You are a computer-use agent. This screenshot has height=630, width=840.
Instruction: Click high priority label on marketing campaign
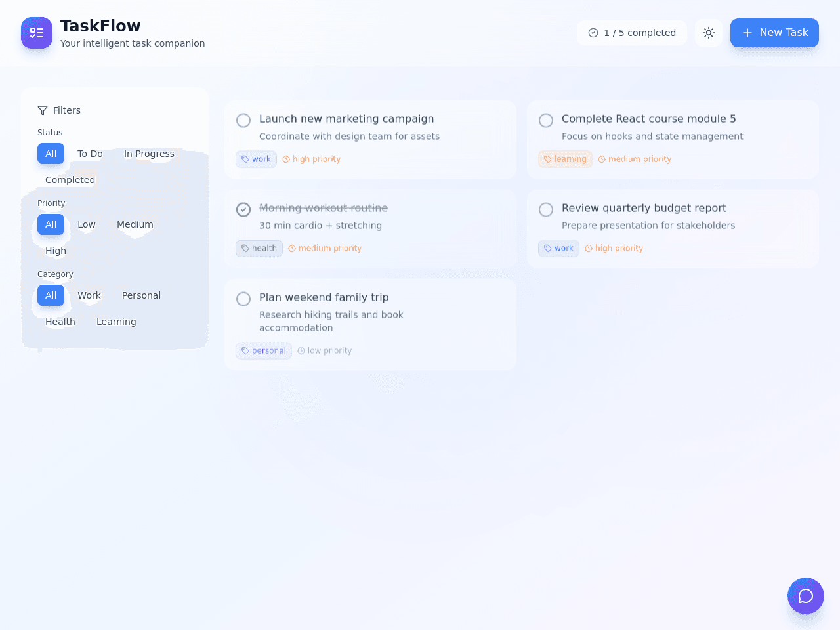tap(312, 159)
